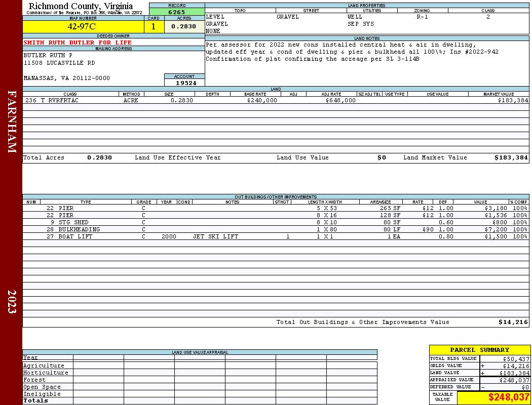Viewport: 532px width, 405px height.
Task: Click the red taxable value $248,037
Action: [508, 397]
